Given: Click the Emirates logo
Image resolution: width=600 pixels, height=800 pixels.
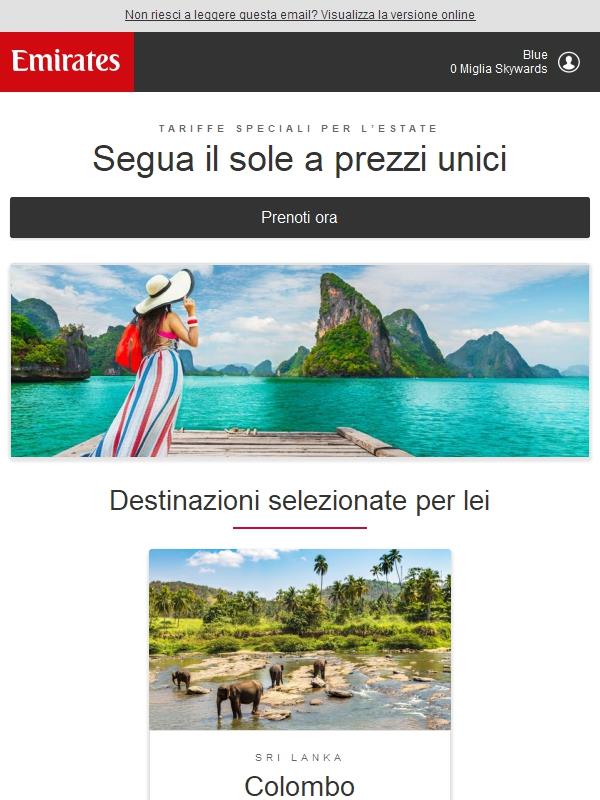Looking at the screenshot, I should (x=67, y=62).
